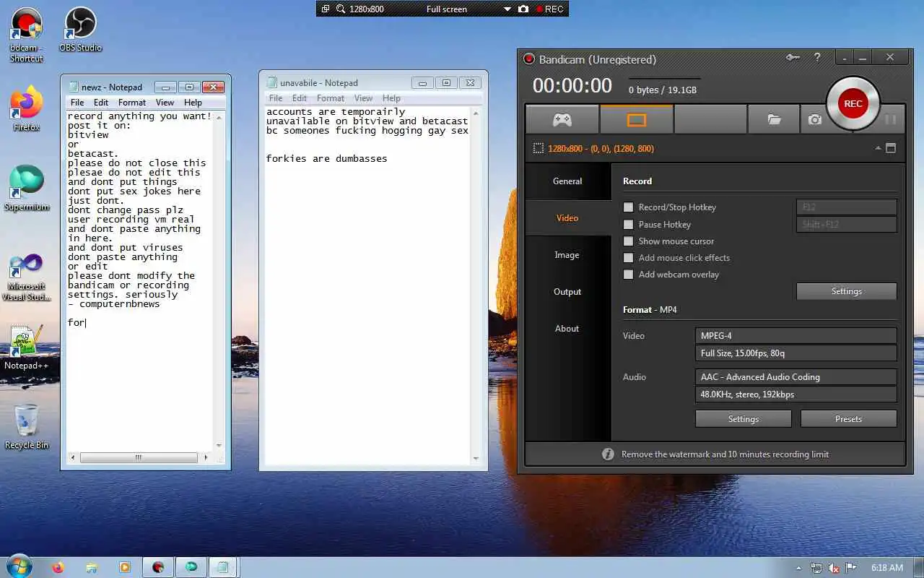Click the key registration icon in Bandicam
The width and height of the screenshot is (924, 578).
(793, 58)
